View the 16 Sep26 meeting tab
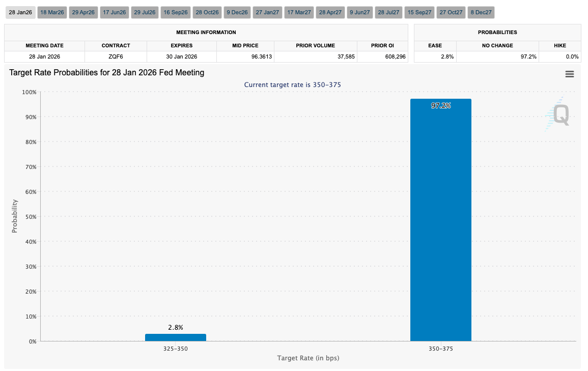This screenshot has height=371, width=588. 176,13
